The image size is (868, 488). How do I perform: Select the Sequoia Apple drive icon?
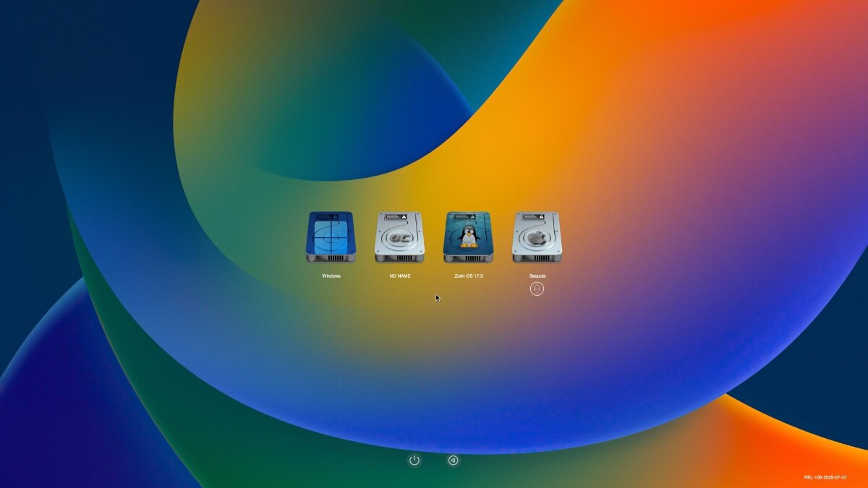tap(537, 237)
